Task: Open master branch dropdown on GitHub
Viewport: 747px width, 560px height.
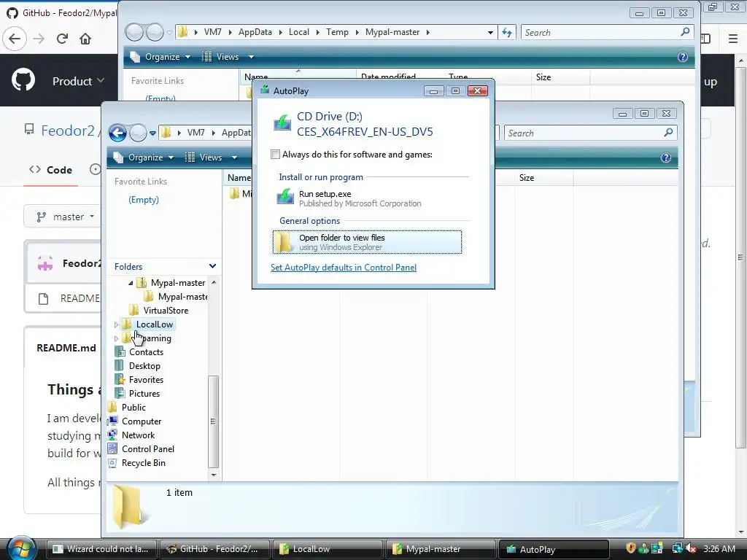Action: (64, 217)
